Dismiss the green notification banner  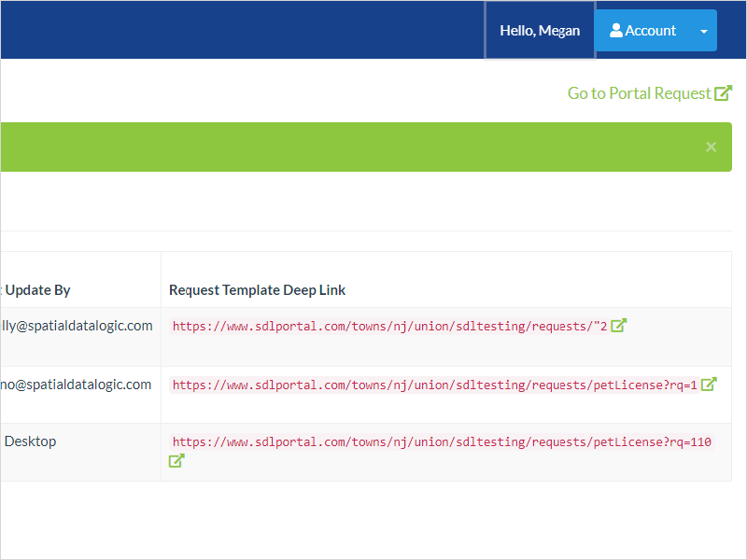tap(711, 147)
